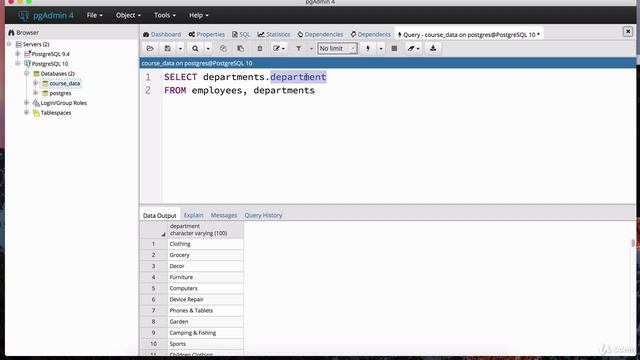This screenshot has width=640, height=360.
Task: Select result row number 5
Action: (153, 288)
